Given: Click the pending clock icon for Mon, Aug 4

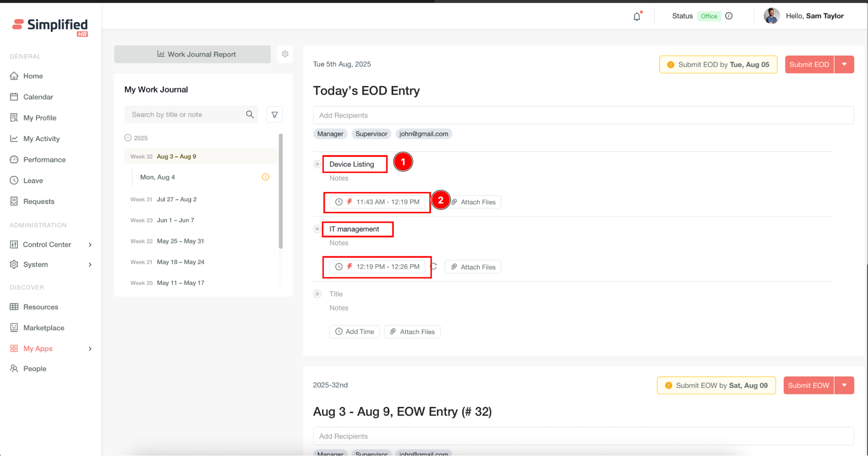Looking at the screenshot, I should coord(265,177).
